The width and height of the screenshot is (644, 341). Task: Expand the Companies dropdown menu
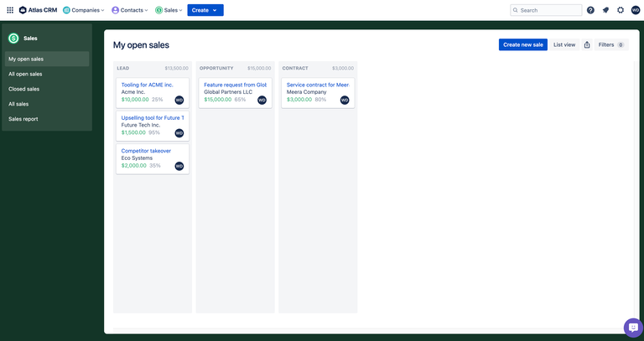(x=85, y=10)
